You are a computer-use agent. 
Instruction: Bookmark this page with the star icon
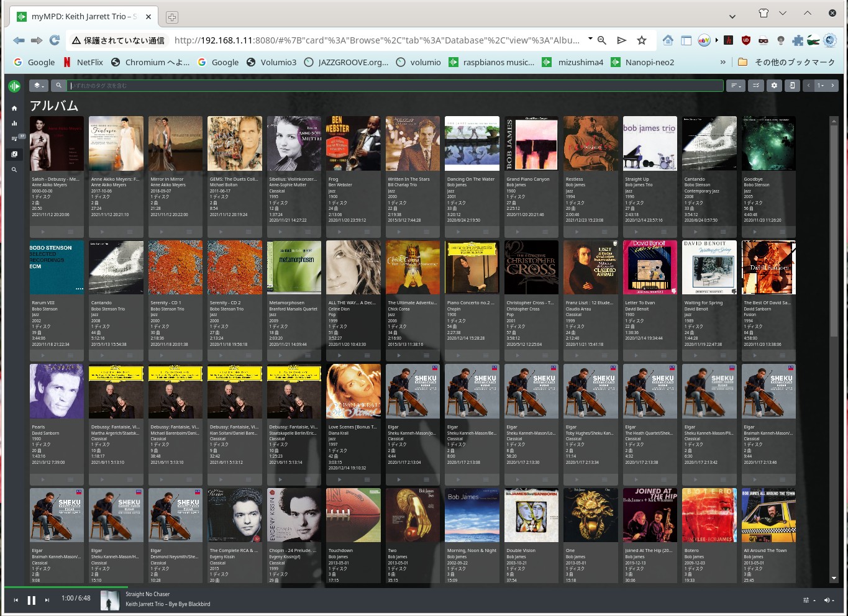pos(642,40)
